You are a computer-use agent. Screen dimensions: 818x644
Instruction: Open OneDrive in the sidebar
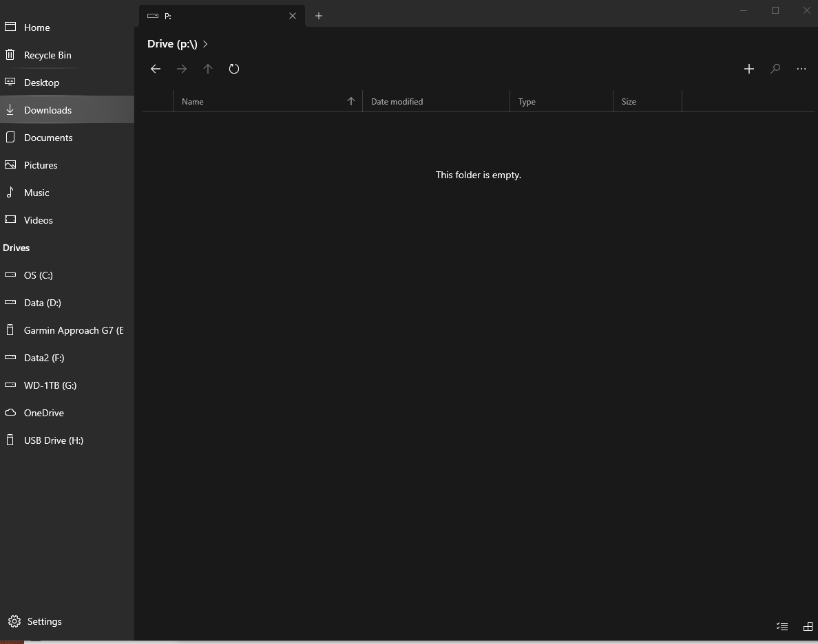[x=67, y=413]
